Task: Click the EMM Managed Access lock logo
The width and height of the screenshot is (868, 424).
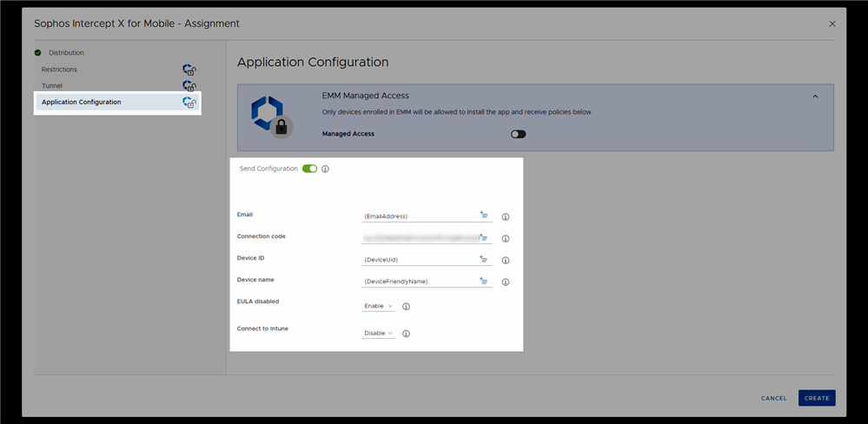Action: tap(271, 116)
